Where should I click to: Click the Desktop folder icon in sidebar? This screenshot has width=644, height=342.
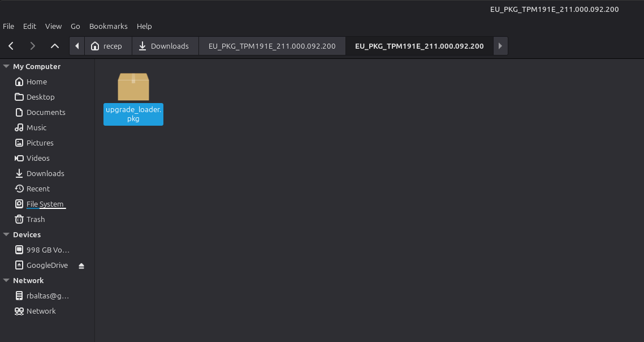tap(19, 97)
